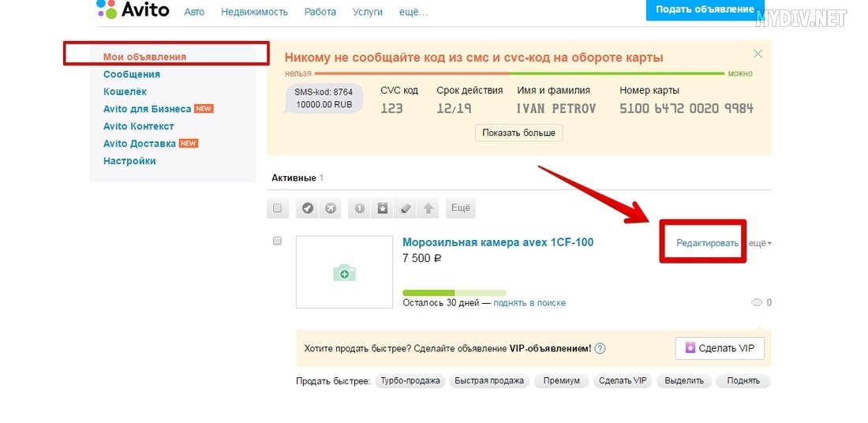
Task: Click the Выделить pill button
Action: 684,381
